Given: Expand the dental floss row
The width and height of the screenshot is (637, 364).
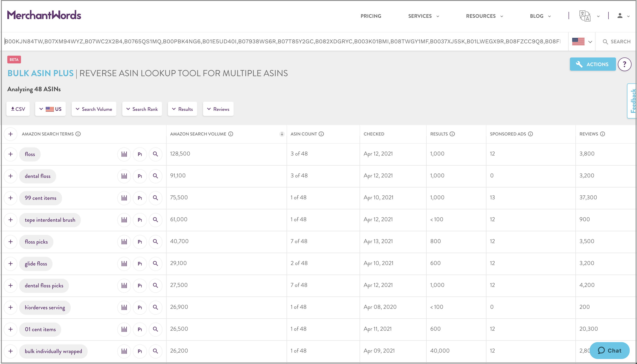Looking at the screenshot, I should (10, 176).
